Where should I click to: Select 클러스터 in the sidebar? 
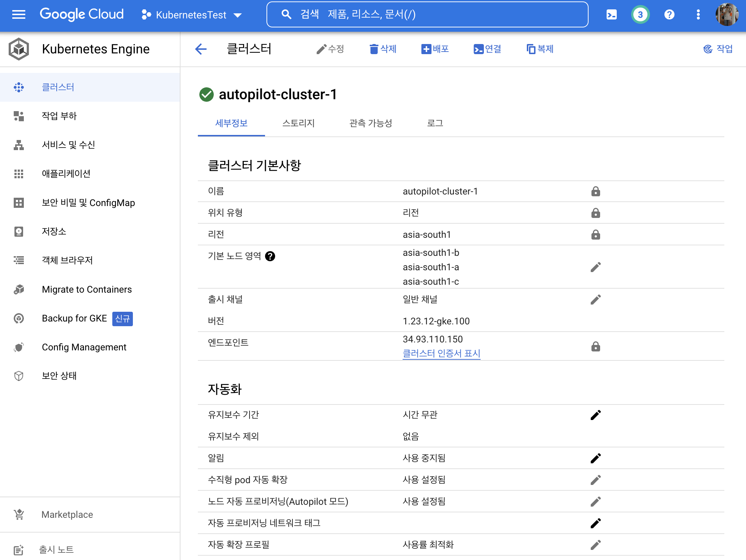coord(90,87)
